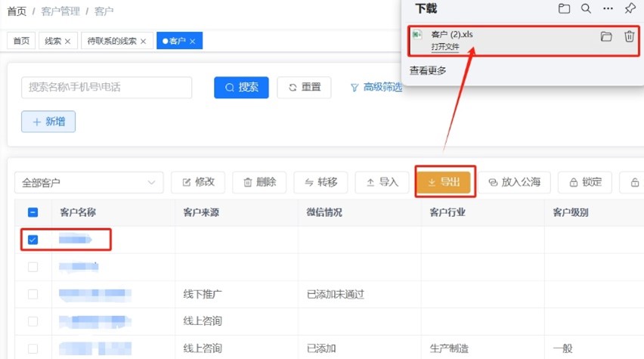The height and width of the screenshot is (359, 644).
Task: Click 打开文件 link under downloaded file
Action: point(444,47)
